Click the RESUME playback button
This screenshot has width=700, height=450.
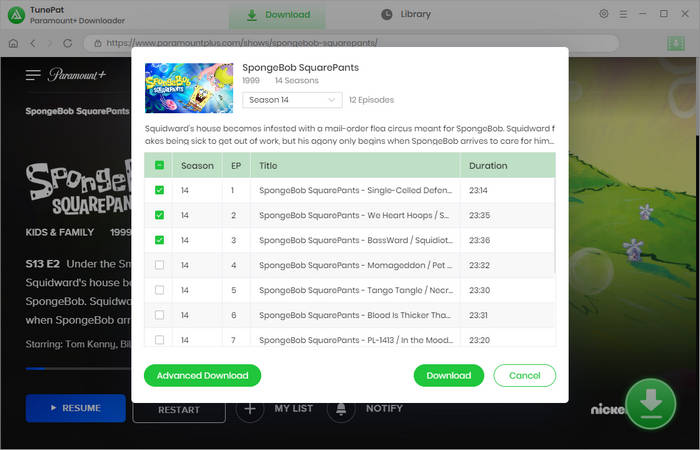(75, 408)
